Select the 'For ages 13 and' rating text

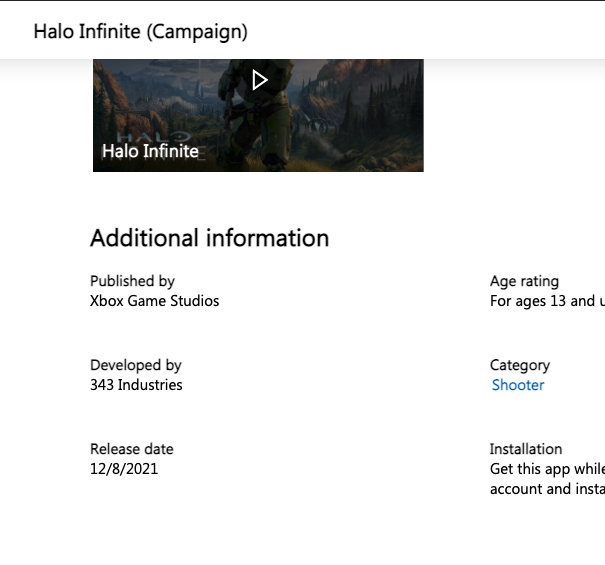point(542,301)
